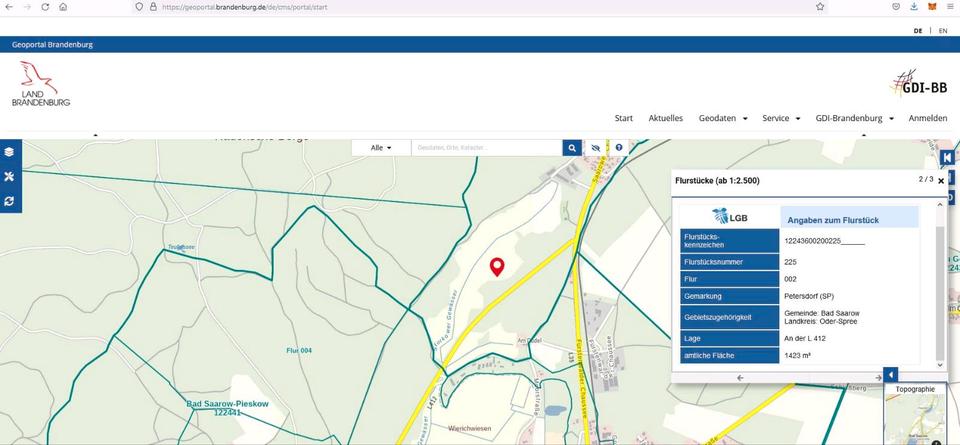
Task: Expand the Geodaten menu
Action: [x=723, y=118]
